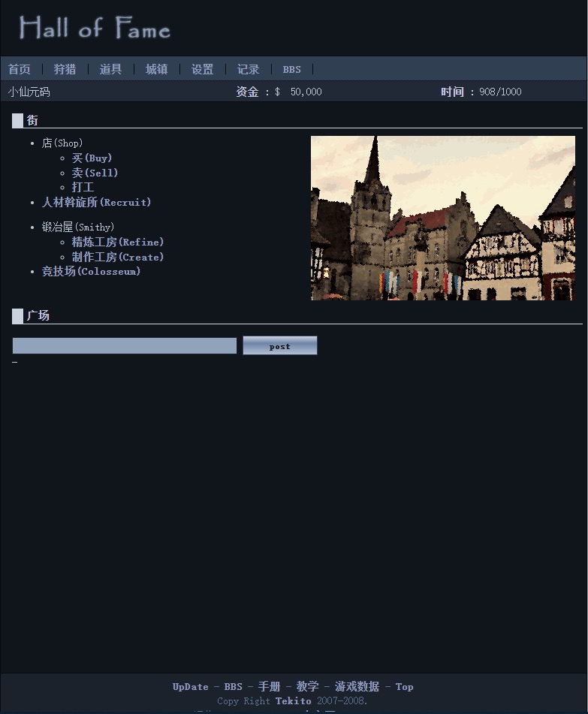Click the town square picture
The width and height of the screenshot is (588, 714).
(443, 218)
